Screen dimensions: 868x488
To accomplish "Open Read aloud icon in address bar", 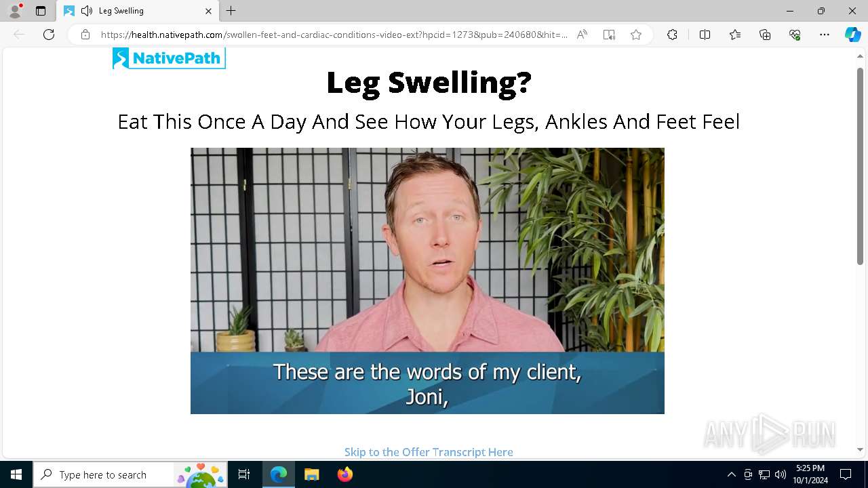I will [582, 35].
